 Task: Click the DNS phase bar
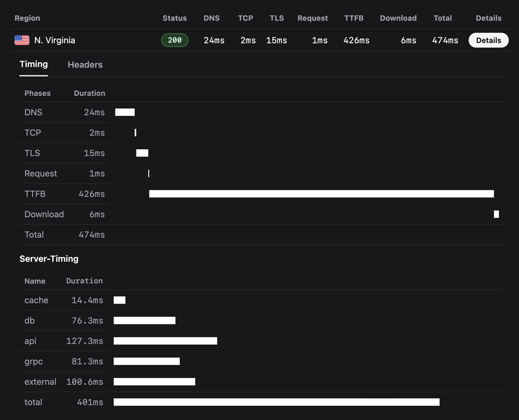[x=124, y=112]
